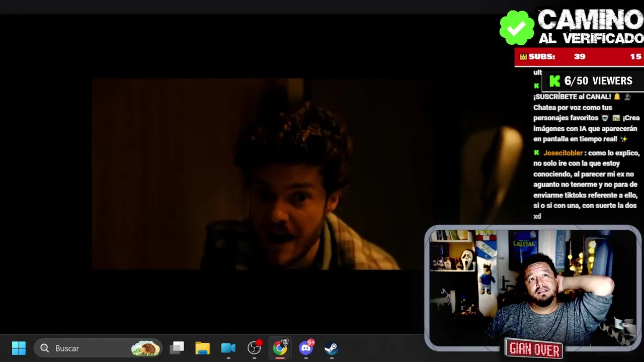Click the 6/50 VIEWERS counter
Screen dimensions: 644x362
[592, 81]
